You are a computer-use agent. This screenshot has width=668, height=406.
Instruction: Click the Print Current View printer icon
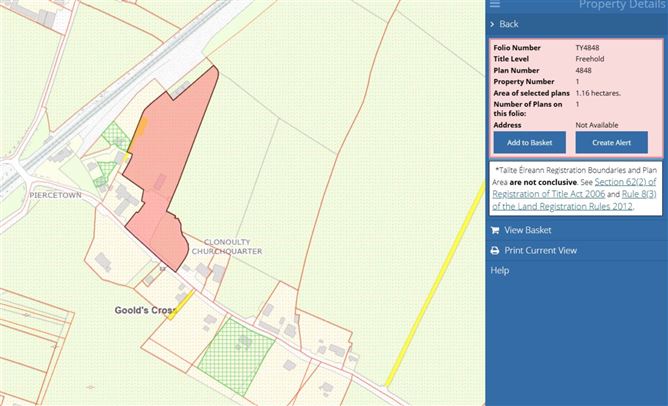tap(494, 250)
